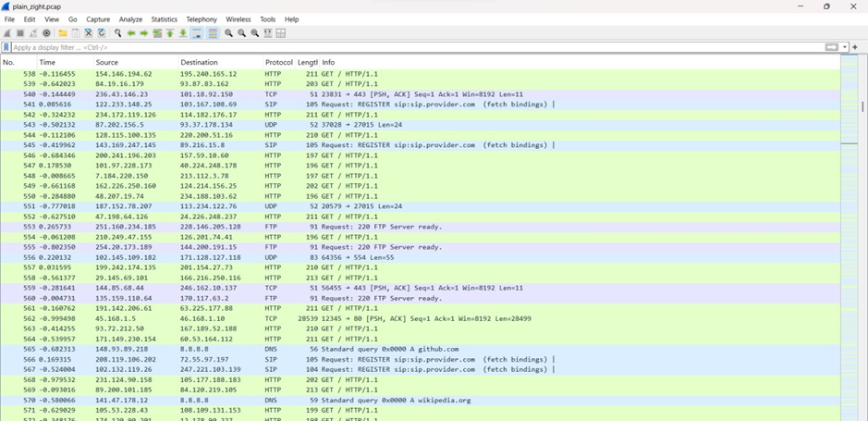Screen dimensions: 868x421
Task: Open the Statistics menu
Action: (x=164, y=19)
